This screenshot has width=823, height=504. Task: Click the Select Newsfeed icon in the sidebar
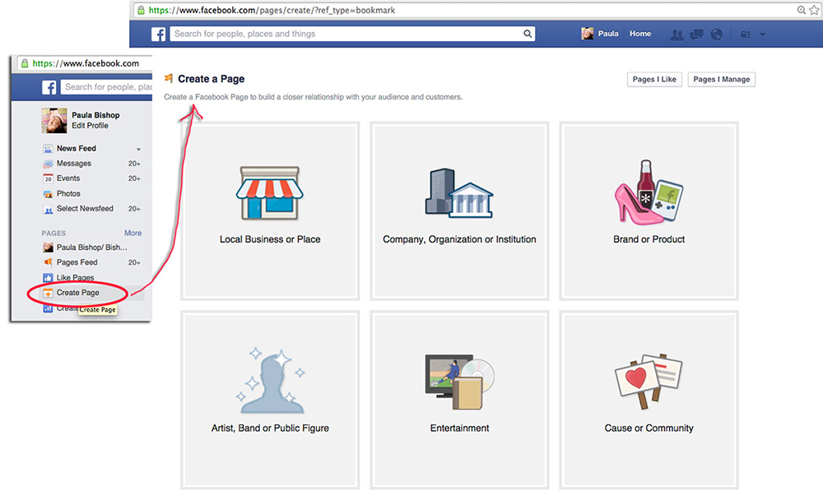click(x=48, y=210)
